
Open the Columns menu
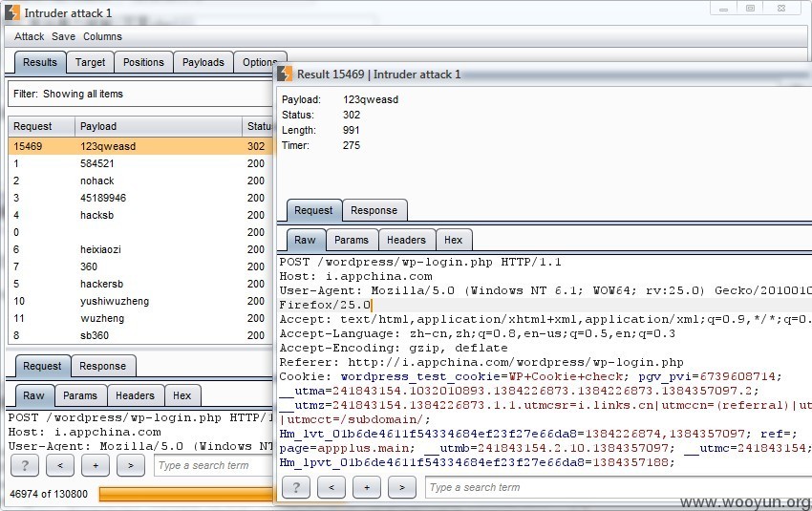tap(102, 36)
